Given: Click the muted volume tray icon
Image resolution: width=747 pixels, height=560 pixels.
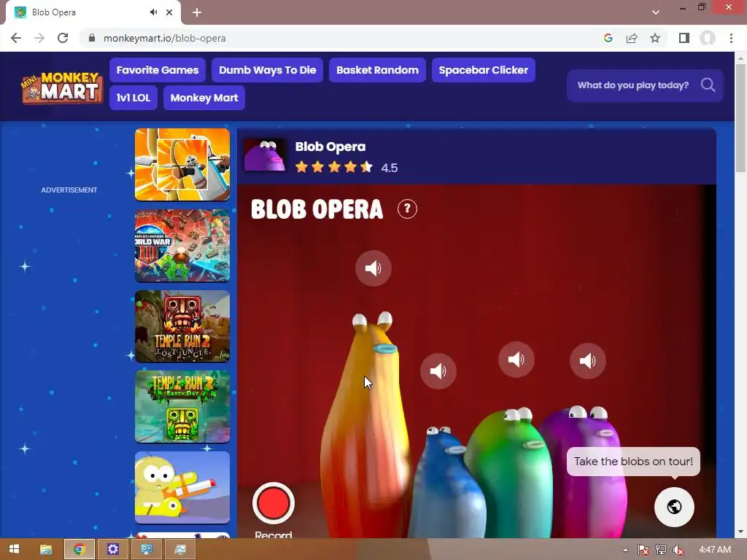Looking at the screenshot, I should (678, 550).
